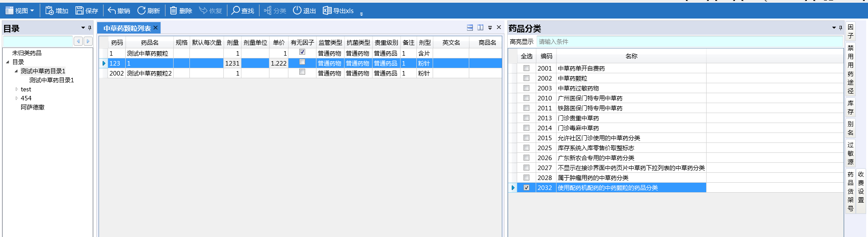The image size is (868, 237).
Task: Expand the test tree node
Action: [x=17, y=89]
